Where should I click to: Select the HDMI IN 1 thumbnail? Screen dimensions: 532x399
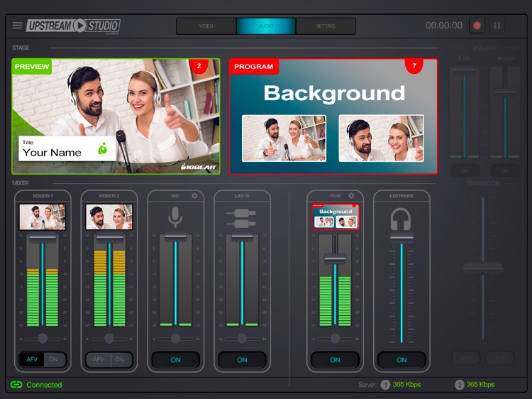42,217
